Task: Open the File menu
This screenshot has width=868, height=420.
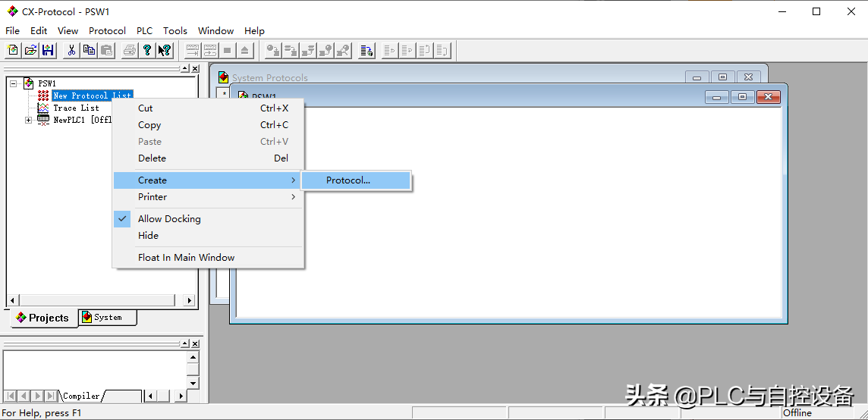Action: [12, 31]
